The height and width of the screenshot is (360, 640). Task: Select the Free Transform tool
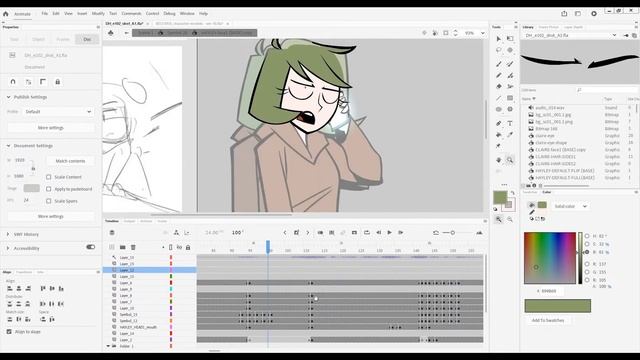click(510, 39)
